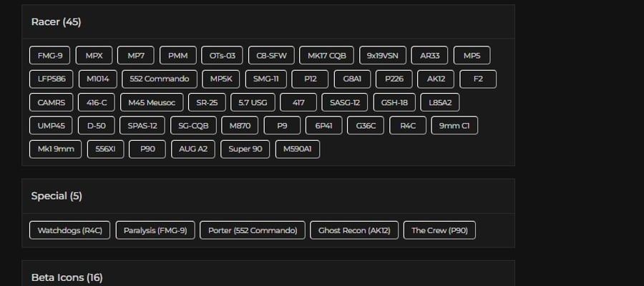Click the P226 tag
644x286 pixels.
(394, 79)
